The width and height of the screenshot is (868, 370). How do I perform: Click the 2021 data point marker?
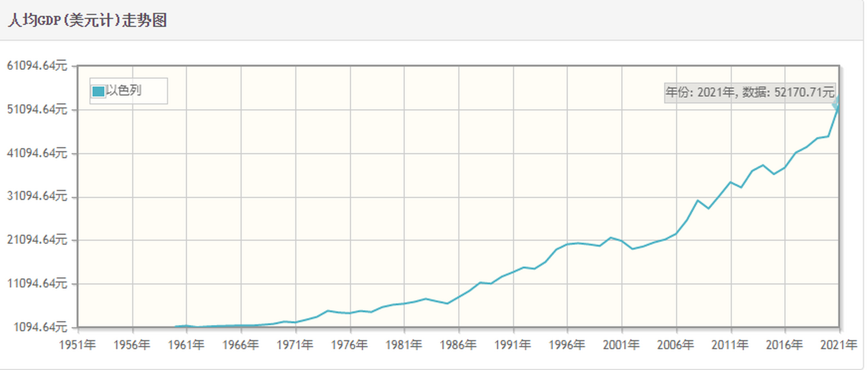pos(837,105)
